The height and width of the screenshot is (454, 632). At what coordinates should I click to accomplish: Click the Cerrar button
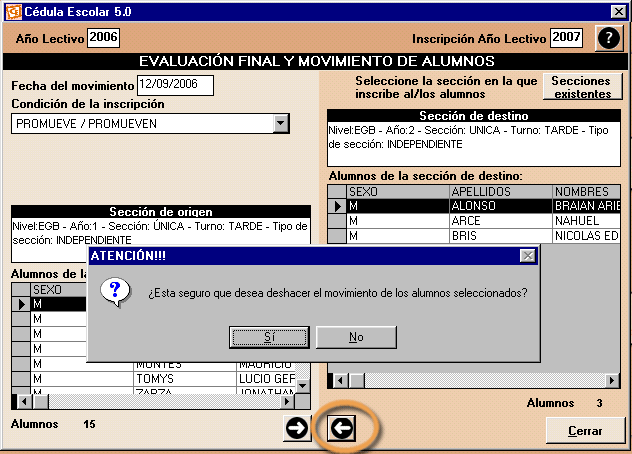pyautogui.click(x=585, y=431)
